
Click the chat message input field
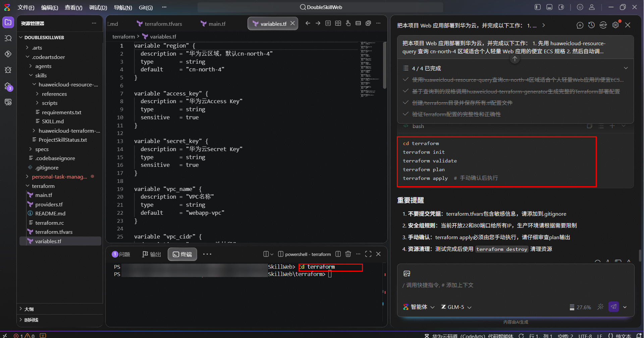[x=516, y=285]
